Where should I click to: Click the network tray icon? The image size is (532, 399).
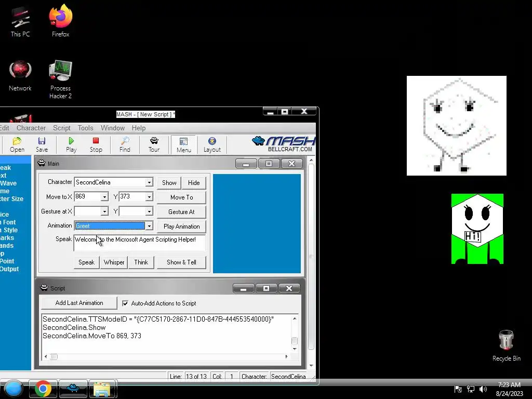[x=471, y=389]
